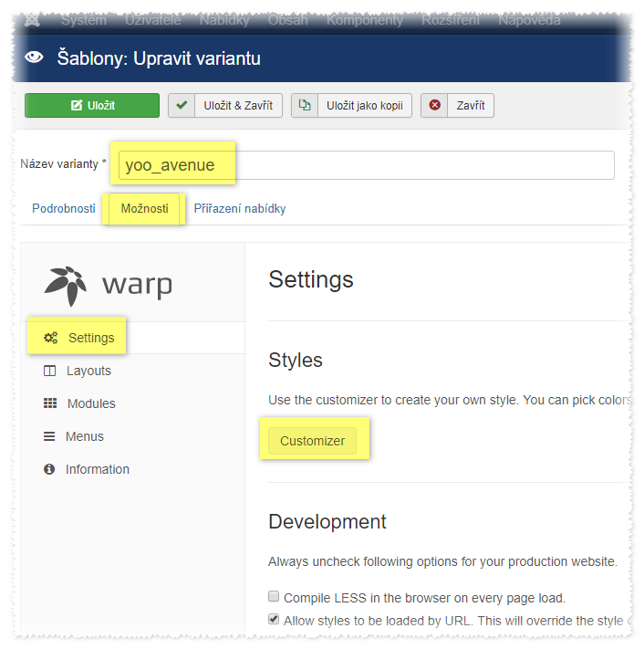The image size is (644, 649).
Task: Open the Customizer
Action: tap(312, 441)
